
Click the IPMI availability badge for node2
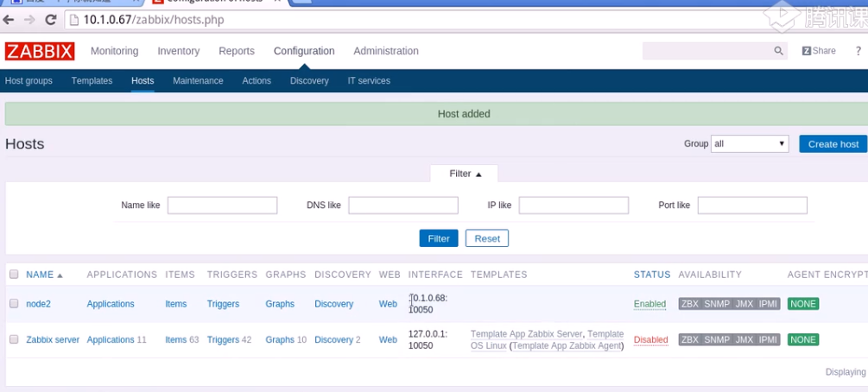pos(769,304)
